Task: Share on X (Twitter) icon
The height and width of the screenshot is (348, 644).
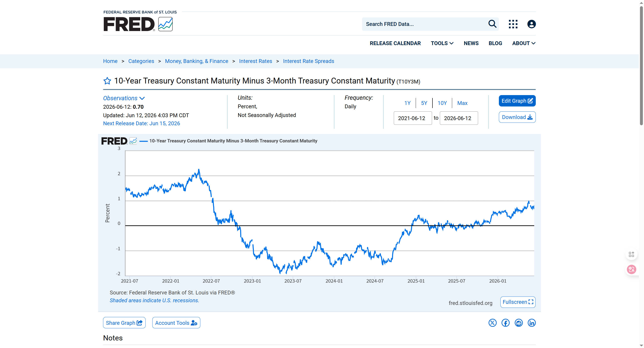Action: click(x=492, y=323)
